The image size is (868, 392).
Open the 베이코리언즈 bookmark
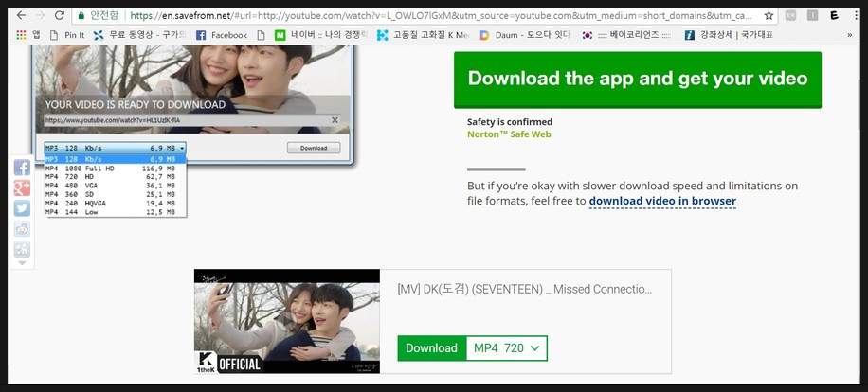(627, 35)
